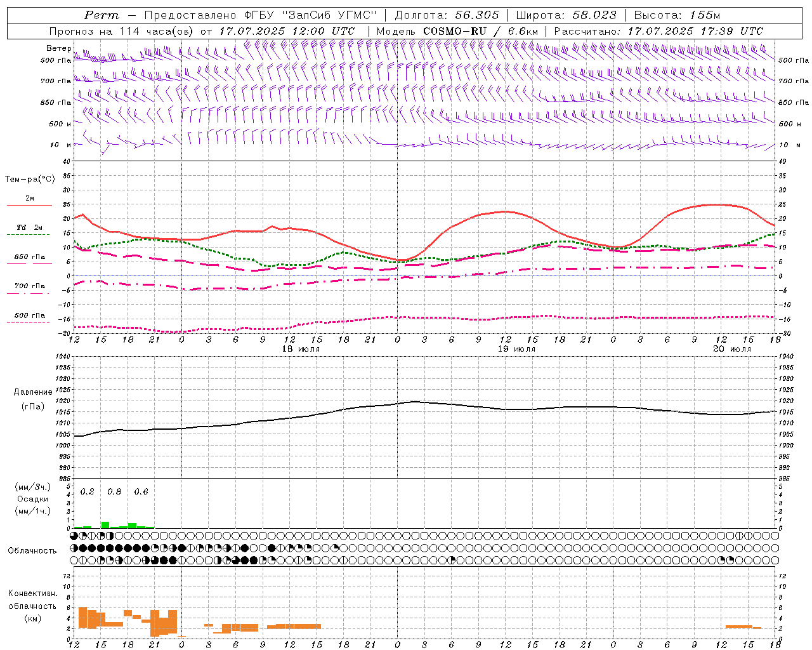The height and width of the screenshot is (650, 812).
Task: Click the "Осадки" precipitation label
Action: (32, 499)
